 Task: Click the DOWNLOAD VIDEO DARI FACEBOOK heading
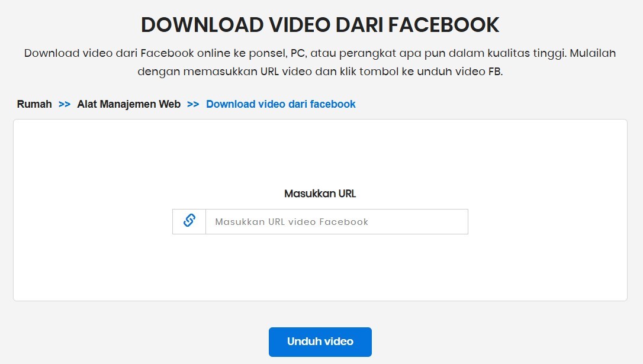pos(320,25)
